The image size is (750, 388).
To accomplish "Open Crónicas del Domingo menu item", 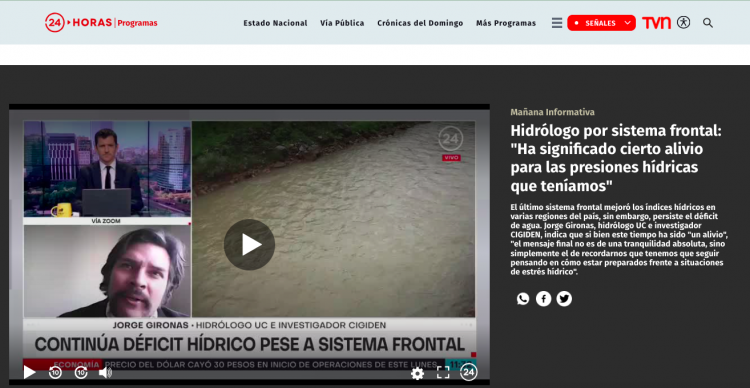I will (x=420, y=23).
